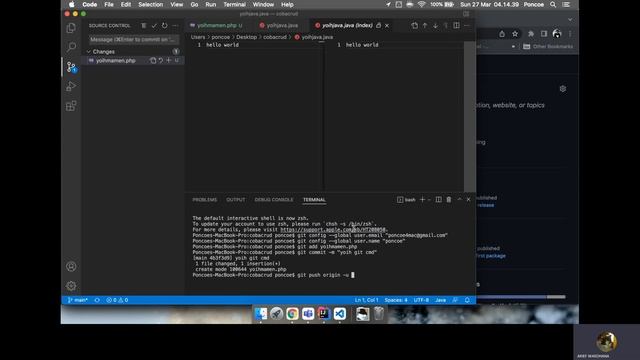The width and height of the screenshot is (640, 360).
Task: Close the terminal panel
Action: point(469,199)
